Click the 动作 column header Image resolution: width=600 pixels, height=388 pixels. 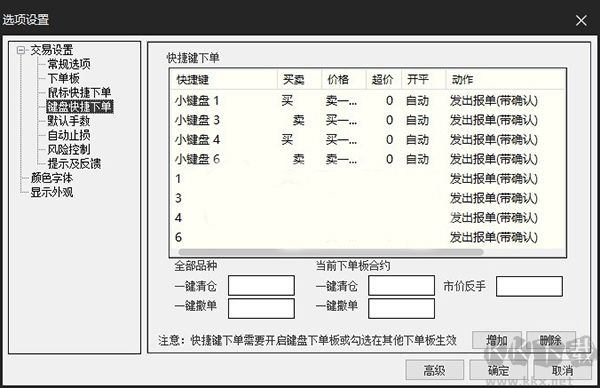point(506,80)
